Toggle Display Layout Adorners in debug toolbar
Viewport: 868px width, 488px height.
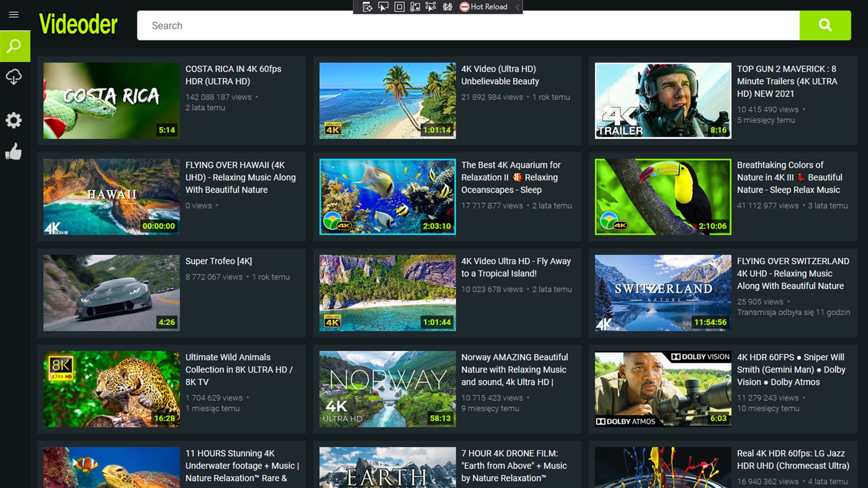[x=399, y=7]
